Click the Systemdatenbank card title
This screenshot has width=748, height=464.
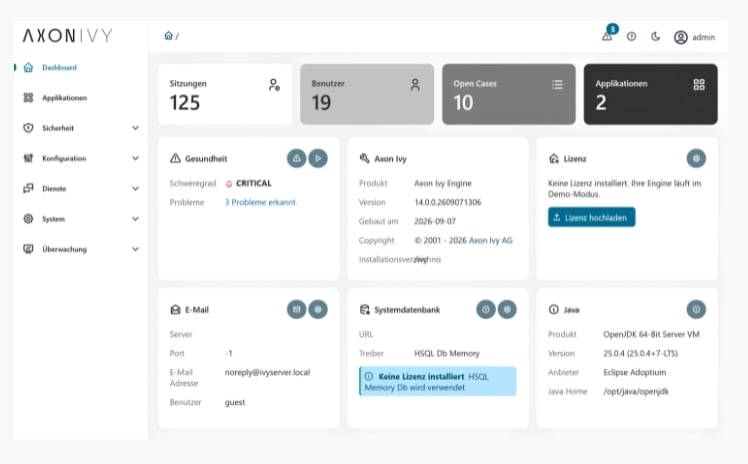[x=407, y=310]
